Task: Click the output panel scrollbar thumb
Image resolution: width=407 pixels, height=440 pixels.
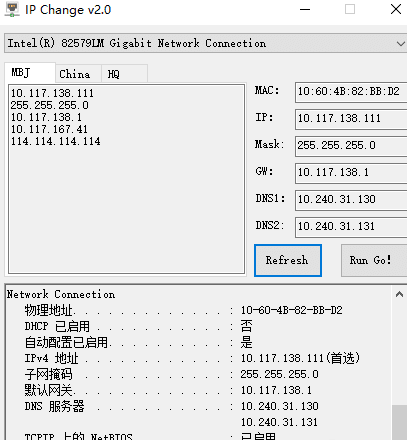Action: click(x=399, y=422)
